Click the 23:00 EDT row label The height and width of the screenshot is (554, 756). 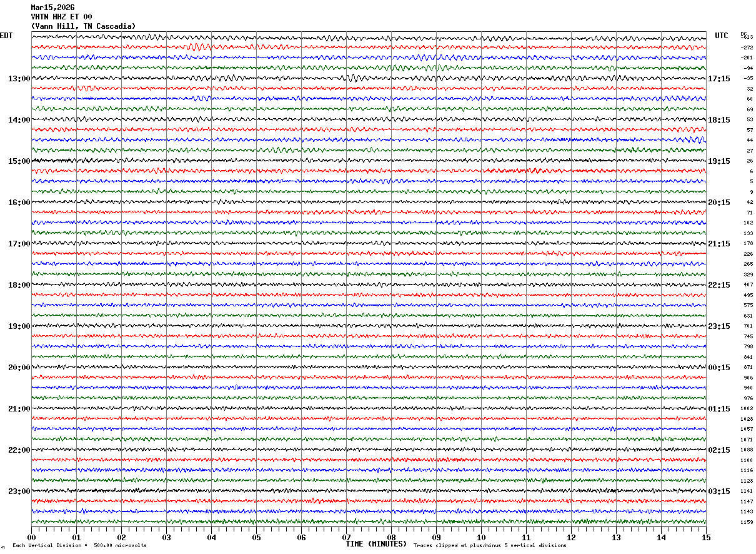(x=19, y=491)
